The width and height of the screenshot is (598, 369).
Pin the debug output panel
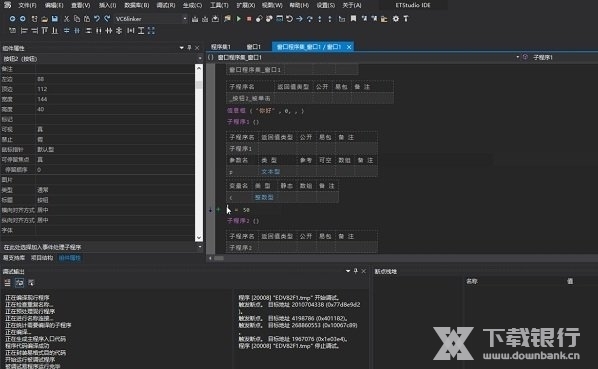coord(355,271)
